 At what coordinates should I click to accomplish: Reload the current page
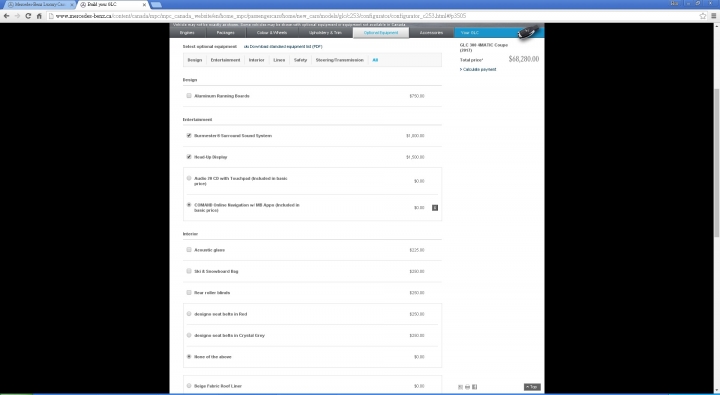pos(28,16)
